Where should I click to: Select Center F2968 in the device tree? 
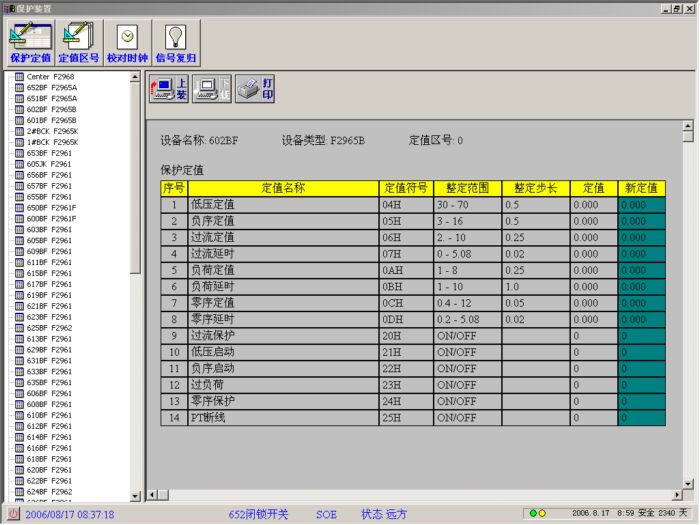click(x=50, y=77)
